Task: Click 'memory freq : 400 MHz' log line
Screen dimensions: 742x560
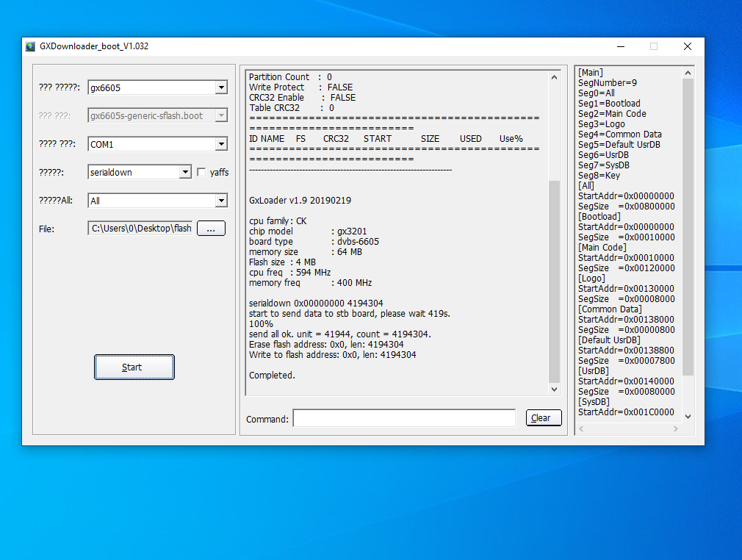Action: coord(311,283)
